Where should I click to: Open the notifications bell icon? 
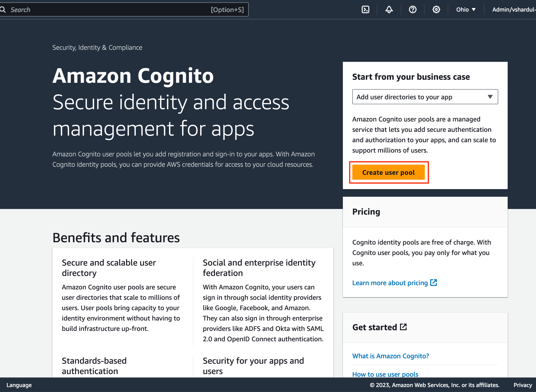coord(389,9)
